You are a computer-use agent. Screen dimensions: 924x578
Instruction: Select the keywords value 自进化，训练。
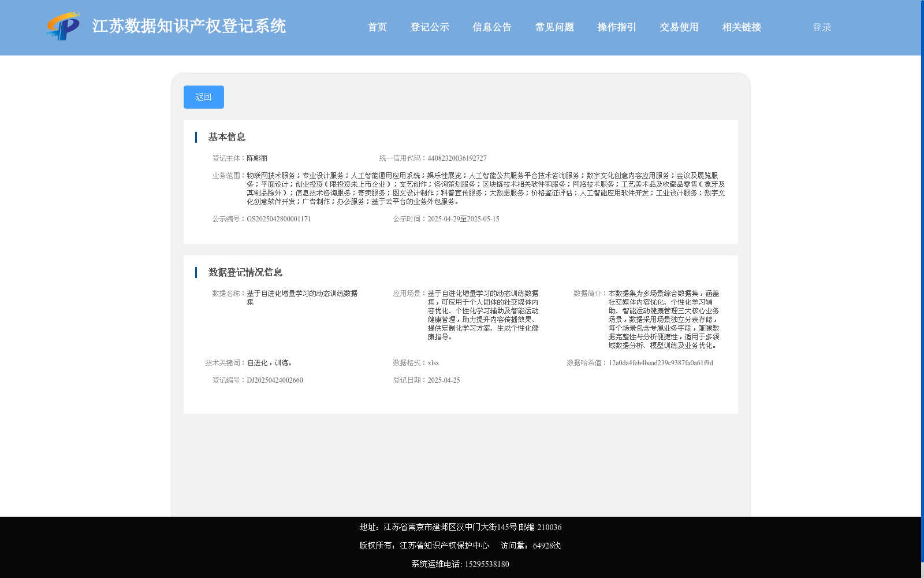pos(270,363)
